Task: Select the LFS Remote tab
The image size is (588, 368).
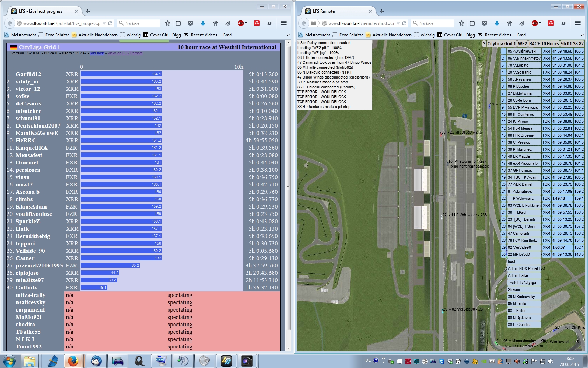Action: coord(324,11)
